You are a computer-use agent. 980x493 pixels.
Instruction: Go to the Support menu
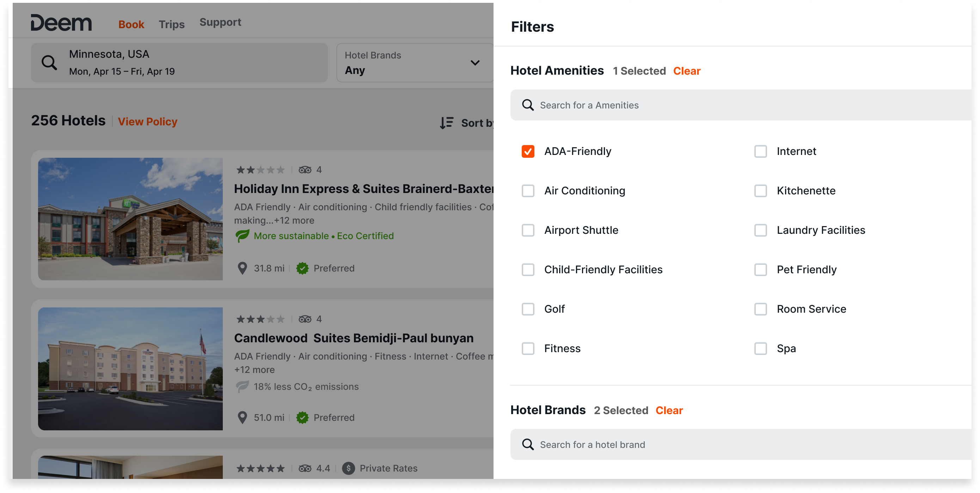(220, 22)
